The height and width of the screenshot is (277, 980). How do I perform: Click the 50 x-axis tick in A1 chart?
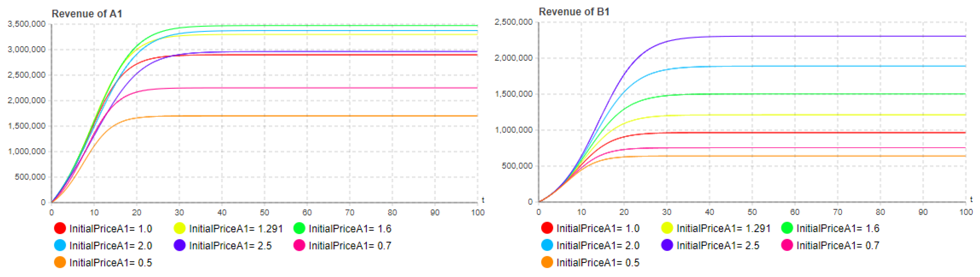(264, 212)
